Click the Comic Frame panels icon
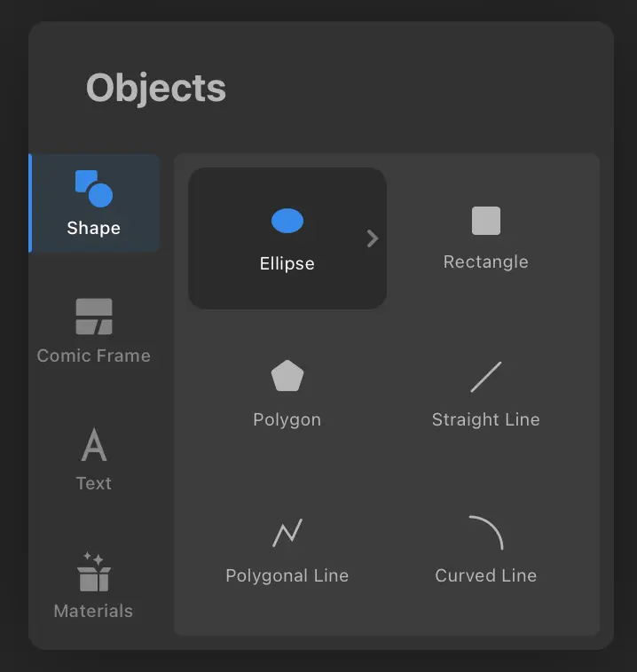 (94, 316)
